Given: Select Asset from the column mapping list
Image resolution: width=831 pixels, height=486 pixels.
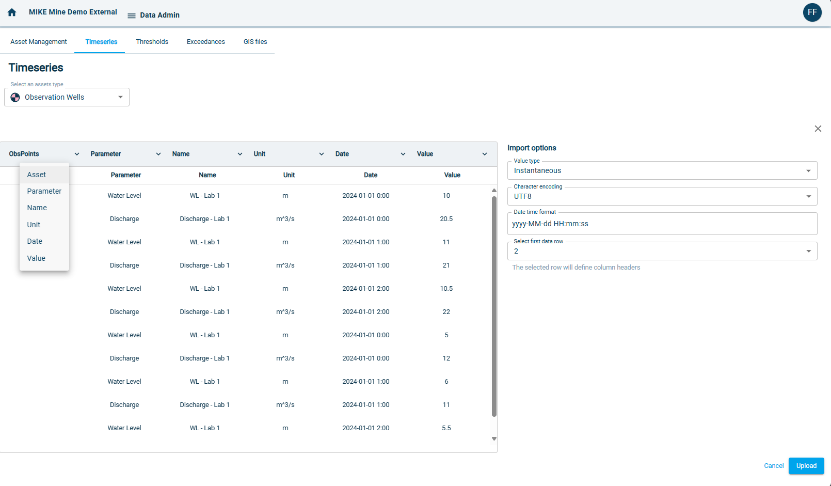Looking at the screenshot, I should coord(37,174).
